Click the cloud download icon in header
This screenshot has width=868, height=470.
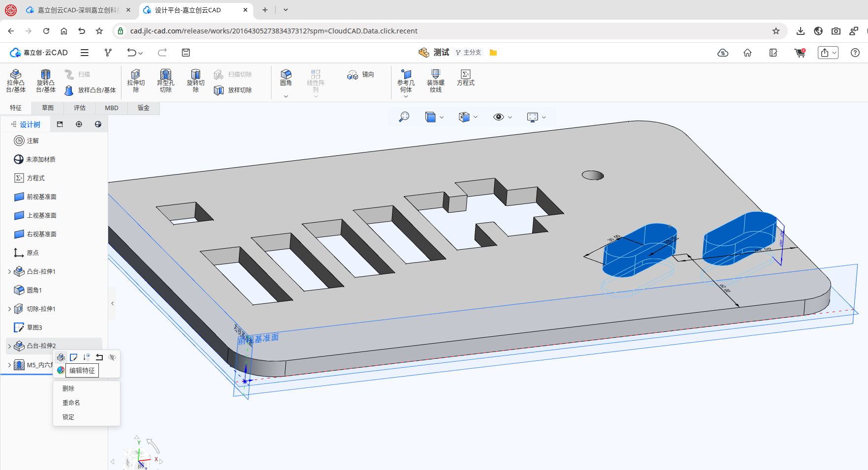coord(723,53)
